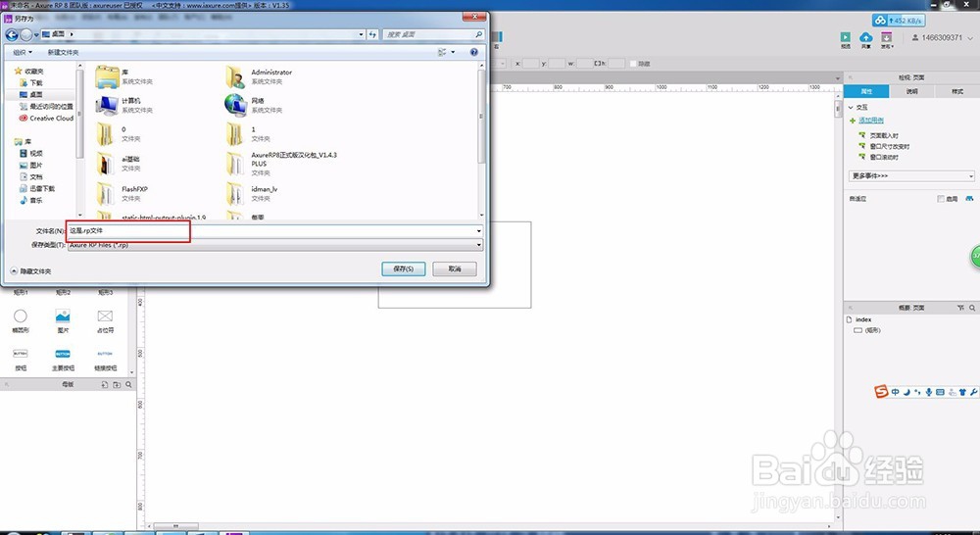
Task: Open the address bar path dropdown
Action: click(362, 34)
